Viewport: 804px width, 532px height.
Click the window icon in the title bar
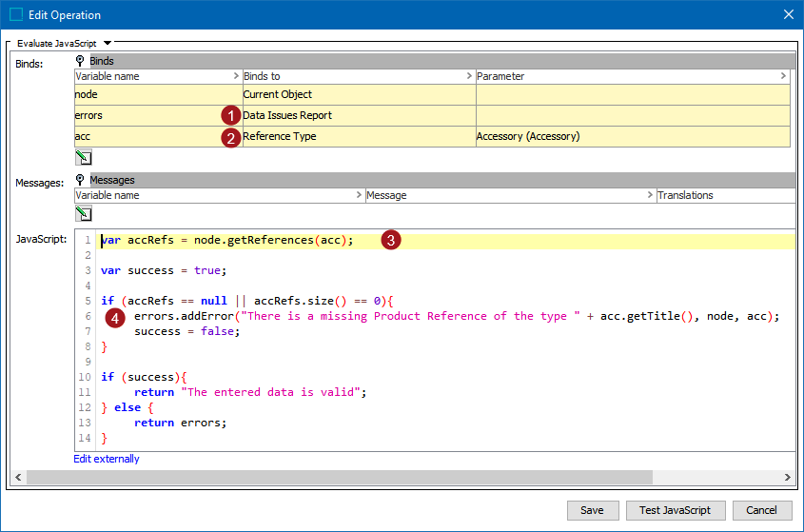(x=16, y=14)
